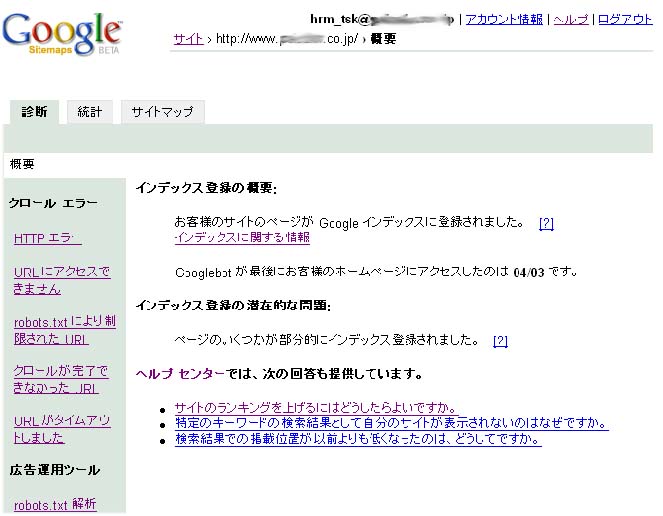Click the ログアウト link

625,19
